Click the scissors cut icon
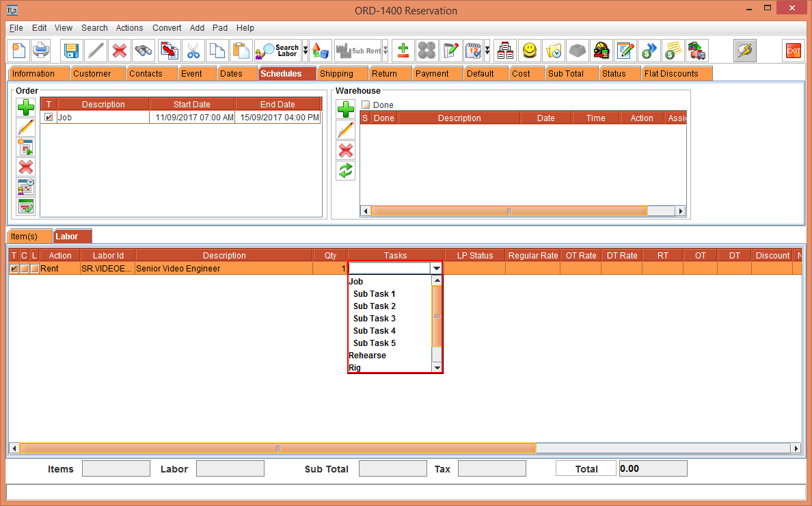The width and height of the screenshot is (812, 506). 193,51
